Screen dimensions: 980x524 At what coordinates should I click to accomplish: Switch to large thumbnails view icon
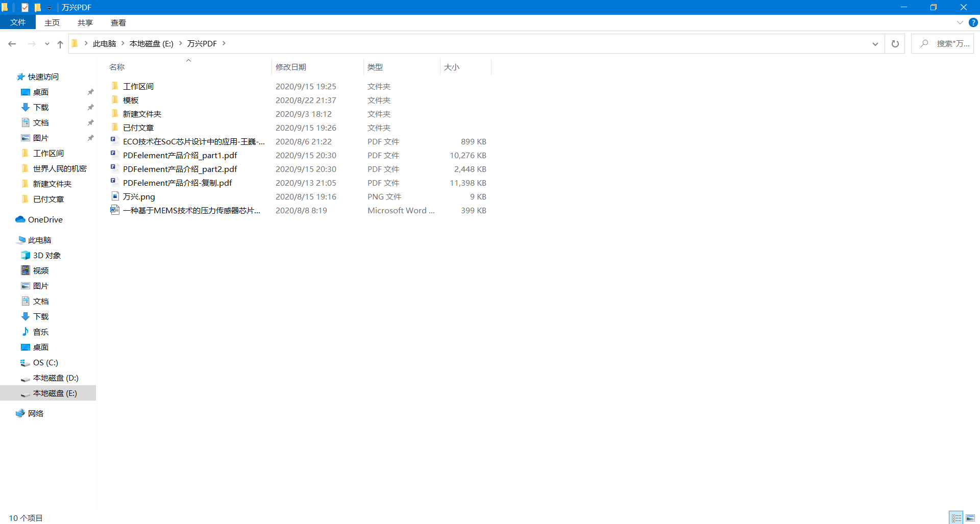pyautogui.click(x=970, y=518)
